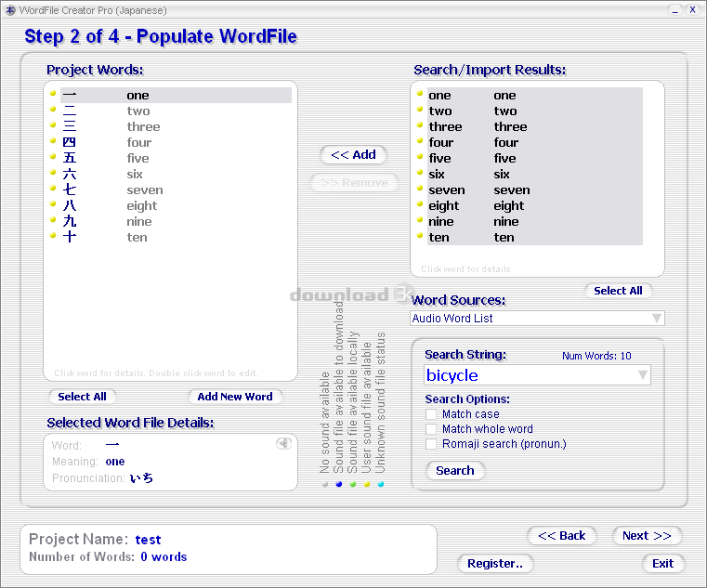Click status dot beside 'eight' in search results
The width and height of the screenshot is (707, 588).
[x=420, y=203]
